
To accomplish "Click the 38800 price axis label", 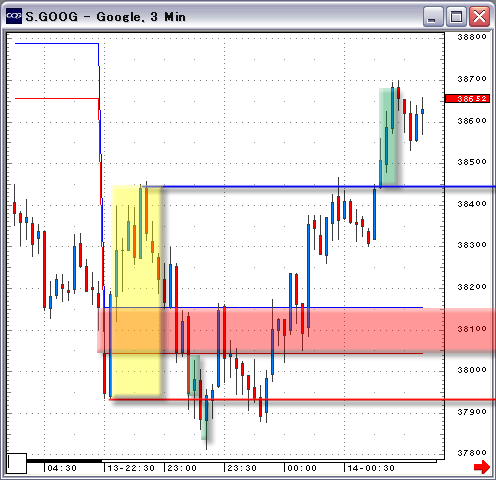I will [472, 37].
